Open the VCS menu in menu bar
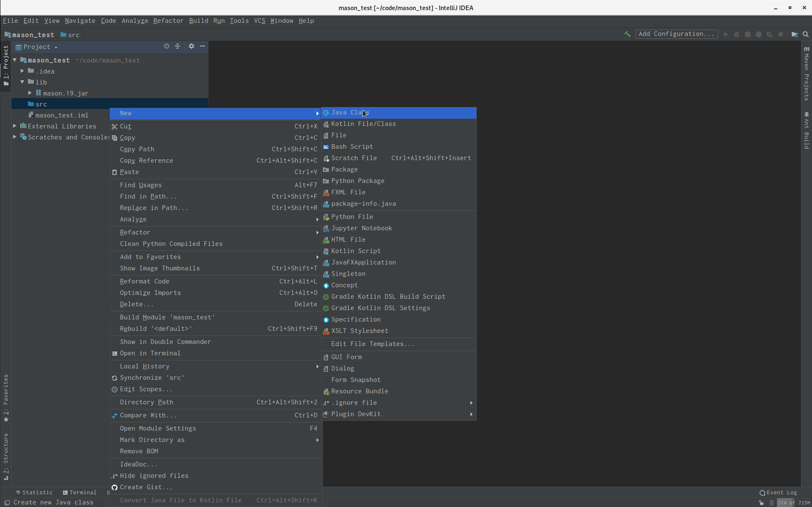This screenshot has height=507, width=812. point(260,21)
